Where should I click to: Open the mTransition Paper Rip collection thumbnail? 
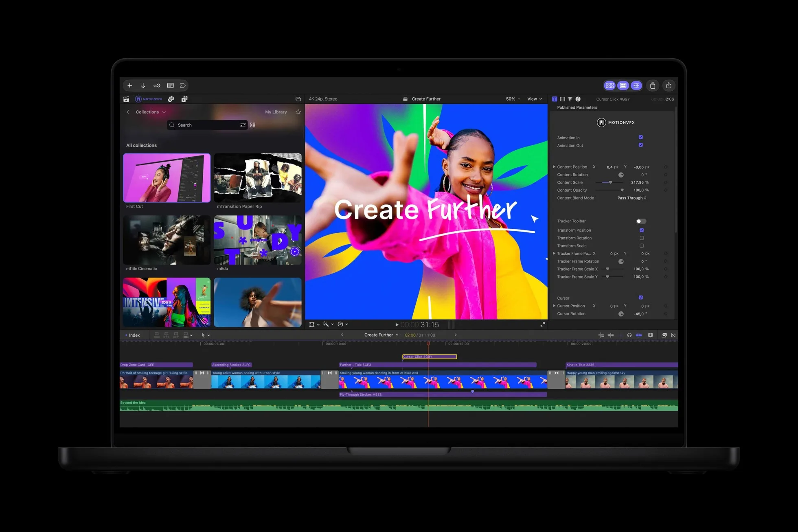[x=258, y=178]
